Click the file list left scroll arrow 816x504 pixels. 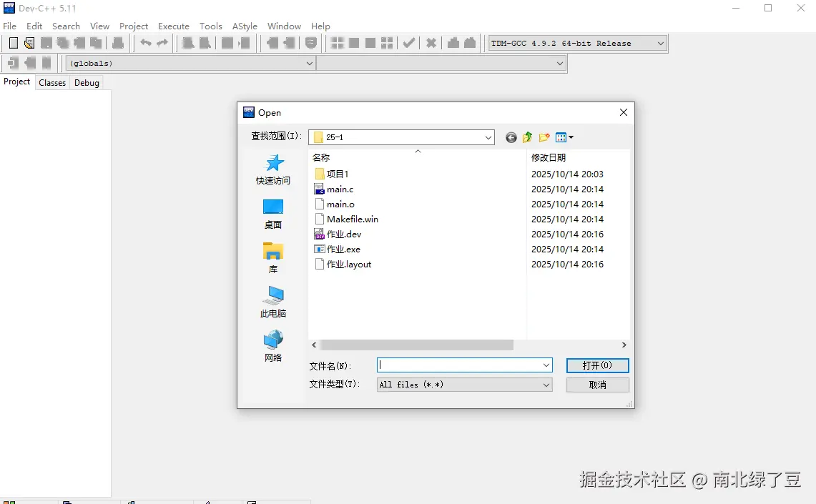314,345
